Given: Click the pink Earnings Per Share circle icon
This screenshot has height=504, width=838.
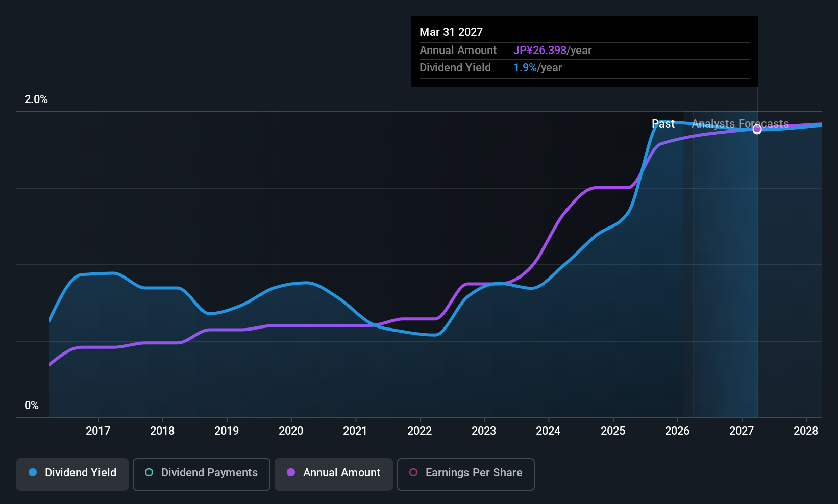Looking at the screenshot, I should tap(413, 472).
